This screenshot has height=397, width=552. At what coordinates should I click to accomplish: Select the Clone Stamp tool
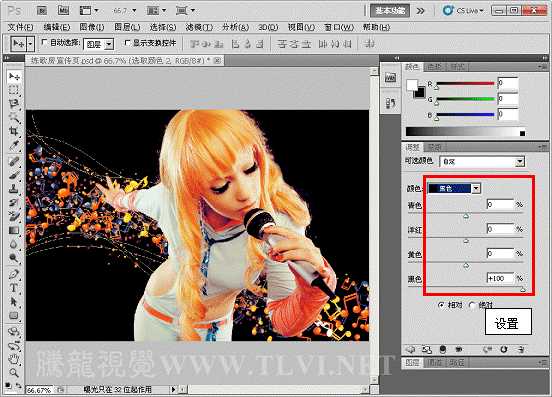pyautogui.click(x=14, y=188)
